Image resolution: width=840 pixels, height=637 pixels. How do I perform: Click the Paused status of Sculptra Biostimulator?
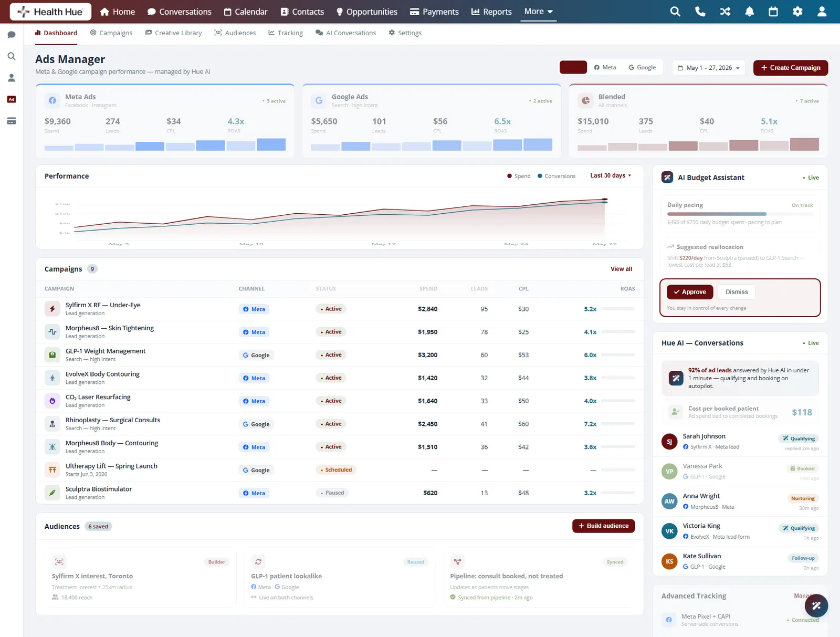coord(332,493)
